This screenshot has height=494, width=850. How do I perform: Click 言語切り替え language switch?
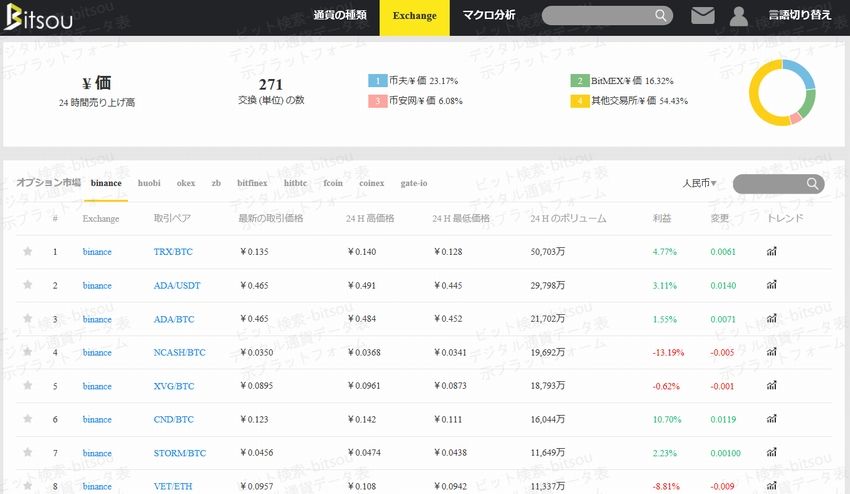(x=800, y=15)
